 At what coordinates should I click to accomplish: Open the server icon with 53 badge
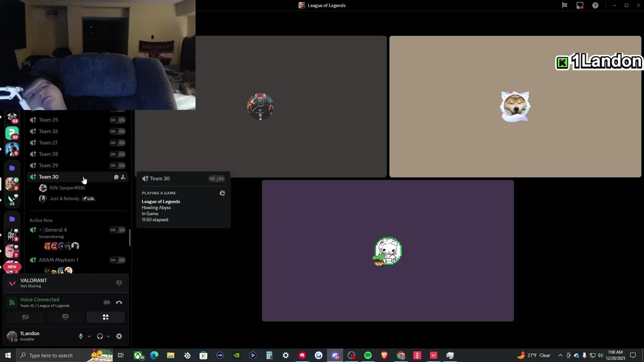(12, 117)
